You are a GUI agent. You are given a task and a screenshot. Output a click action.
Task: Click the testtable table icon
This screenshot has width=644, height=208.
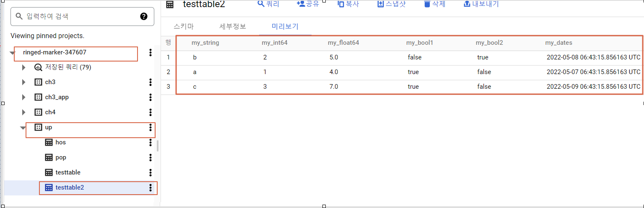tap(49, 172)
